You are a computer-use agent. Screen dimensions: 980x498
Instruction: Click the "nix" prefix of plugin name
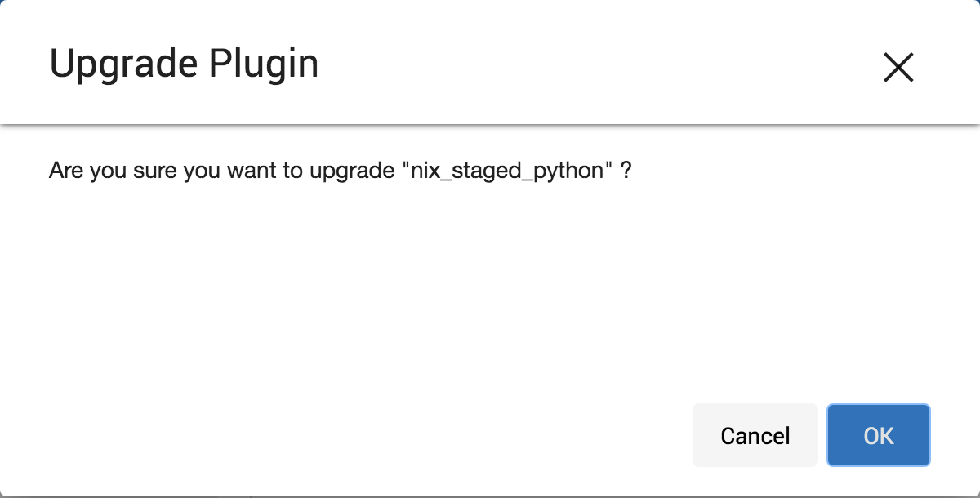(425, 172)
